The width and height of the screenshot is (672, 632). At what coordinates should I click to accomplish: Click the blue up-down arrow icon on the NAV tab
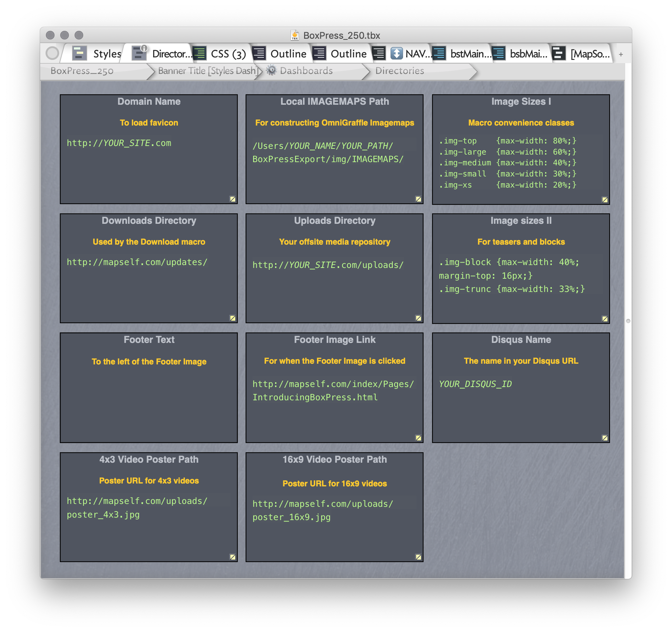pos(397,53)
